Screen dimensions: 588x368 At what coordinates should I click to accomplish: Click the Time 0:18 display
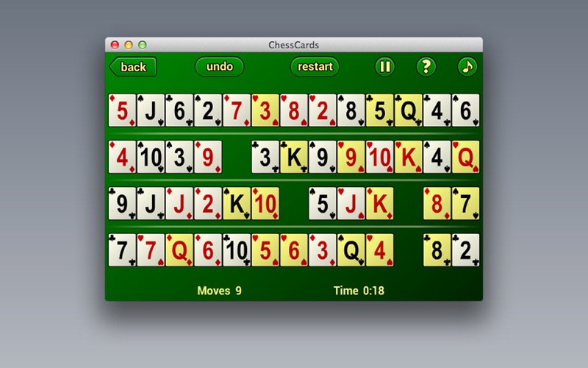pyautogui.click(x=359, y=291)
